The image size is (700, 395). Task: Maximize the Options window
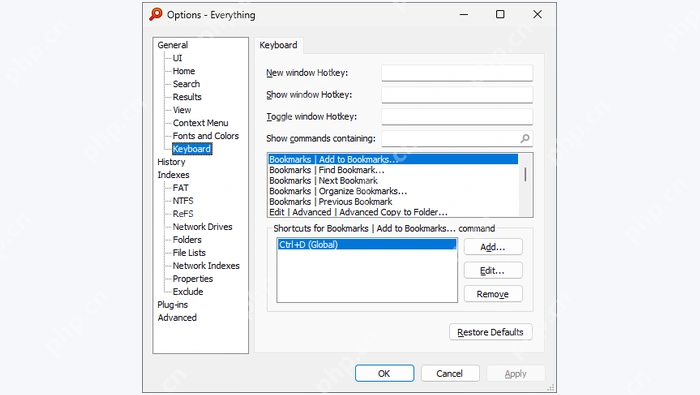[x=500, y=15]
